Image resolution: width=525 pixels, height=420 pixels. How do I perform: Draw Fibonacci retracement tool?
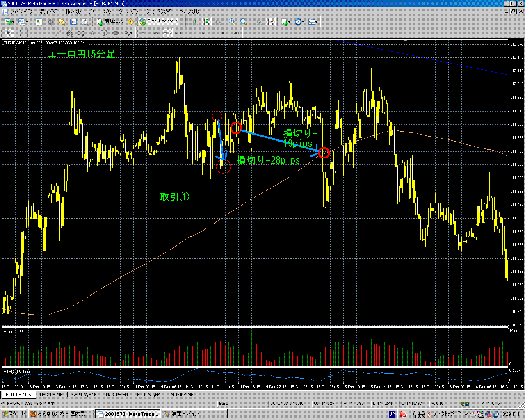click(81, 33)
